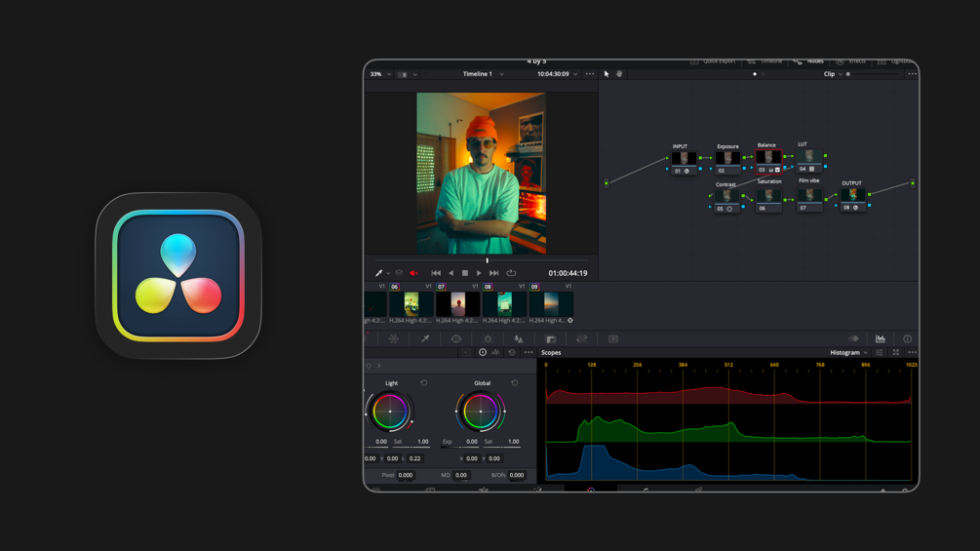Click the viewer scrubber playhead
The width and height of the screenshot is (980, 551).
[x=487, y=259]
